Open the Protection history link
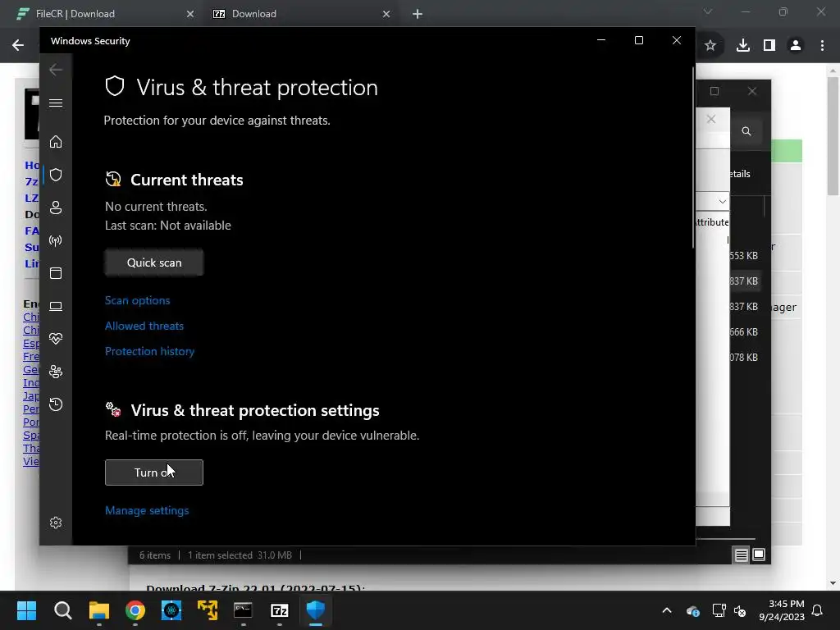Image resolution: width=840 pixels, height=630 pixels. (149, 351)
